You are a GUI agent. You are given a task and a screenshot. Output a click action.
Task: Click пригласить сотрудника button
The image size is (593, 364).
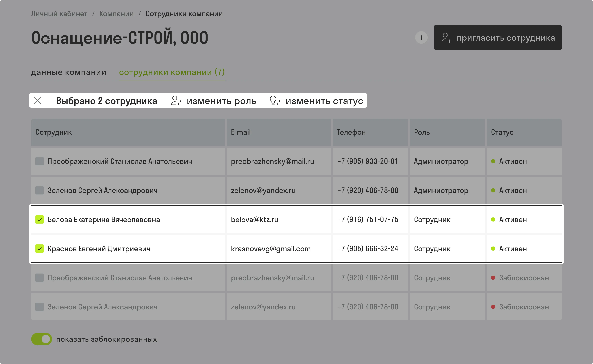498,38
